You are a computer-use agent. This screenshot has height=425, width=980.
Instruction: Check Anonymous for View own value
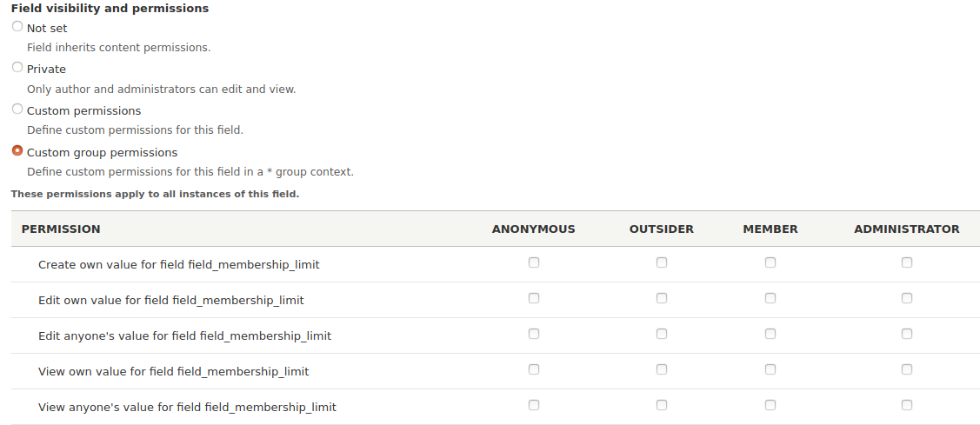coord(534,369)
